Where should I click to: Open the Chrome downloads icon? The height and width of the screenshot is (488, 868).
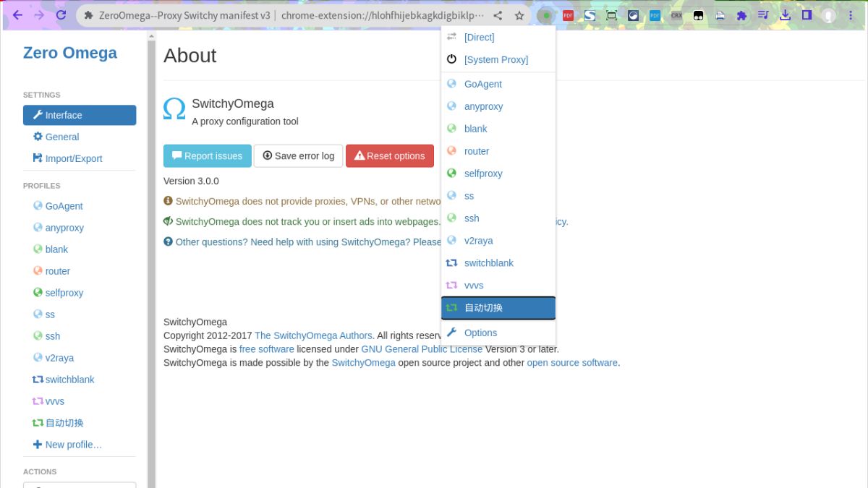pos(785,15)
